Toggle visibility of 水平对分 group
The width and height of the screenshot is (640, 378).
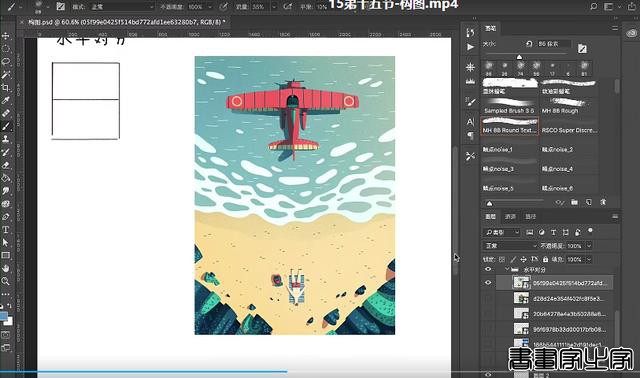click(x=488, y=269)
